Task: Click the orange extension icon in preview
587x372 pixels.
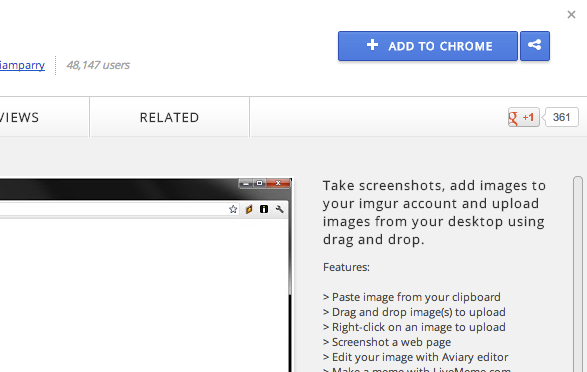Action: click(249, 209)
